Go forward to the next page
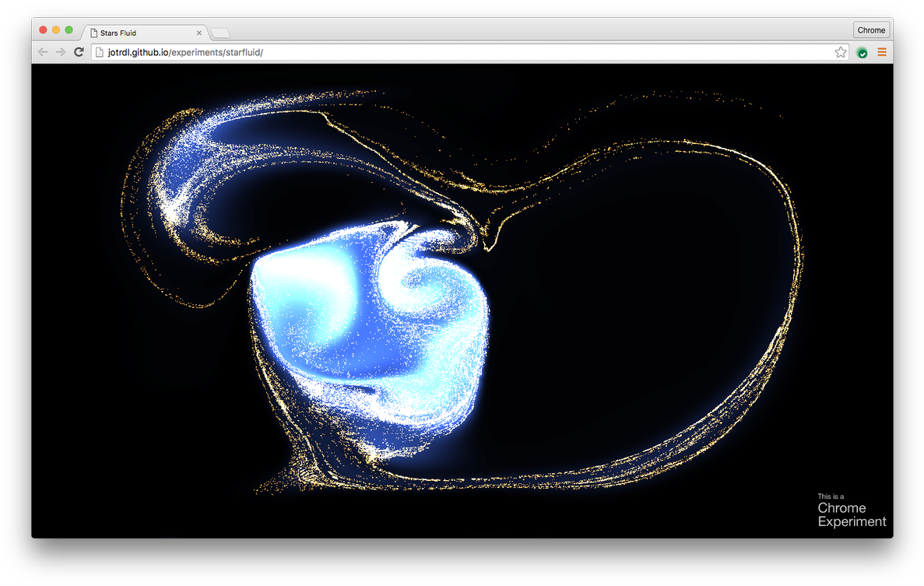This screenshot has height=586, width=924. coord(61,52)
